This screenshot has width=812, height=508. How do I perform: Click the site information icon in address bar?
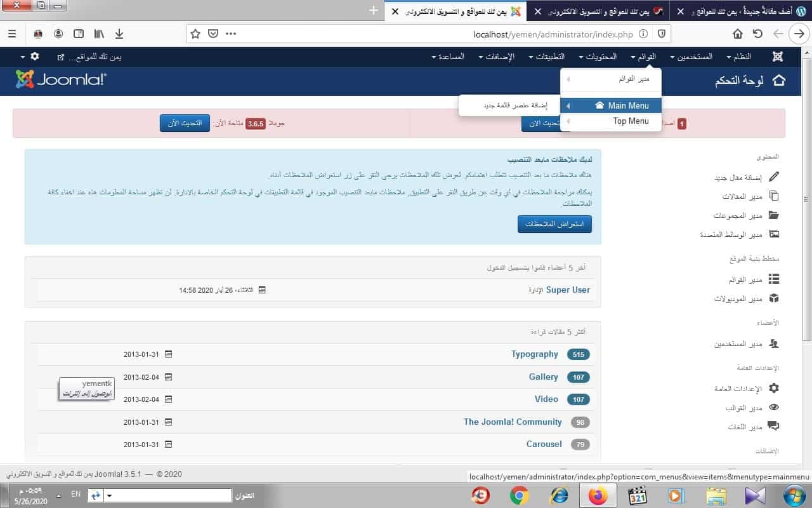tap(643, 34)
